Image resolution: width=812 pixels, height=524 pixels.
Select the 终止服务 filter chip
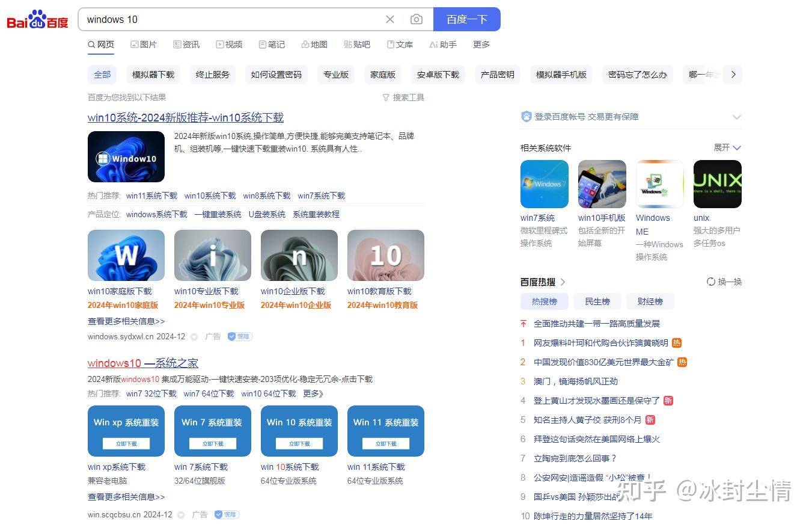213,75
